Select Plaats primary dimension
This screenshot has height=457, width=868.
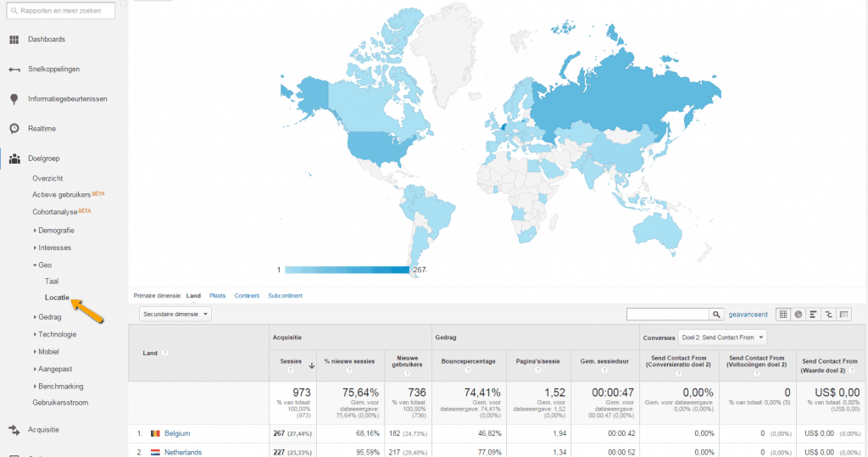point(218,296)
